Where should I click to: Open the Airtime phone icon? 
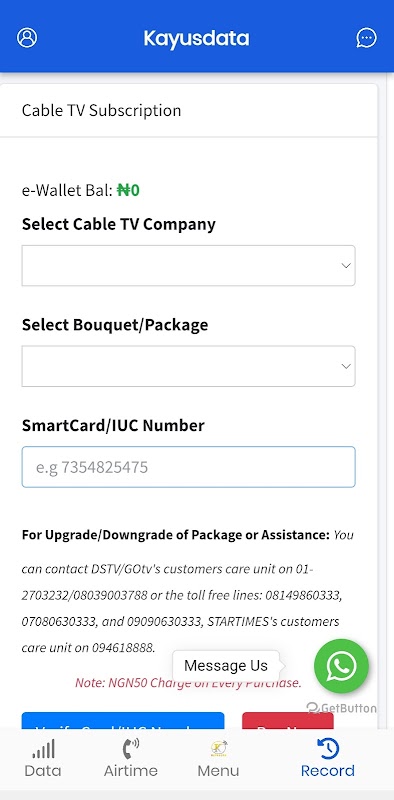click(x=131, y=748)
